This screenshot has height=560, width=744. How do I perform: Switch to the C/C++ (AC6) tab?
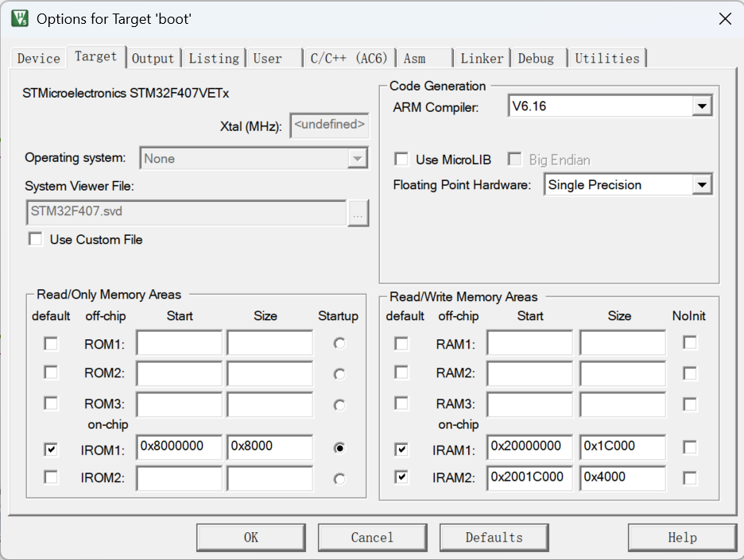pyautogui.click(x=349, y=58)
